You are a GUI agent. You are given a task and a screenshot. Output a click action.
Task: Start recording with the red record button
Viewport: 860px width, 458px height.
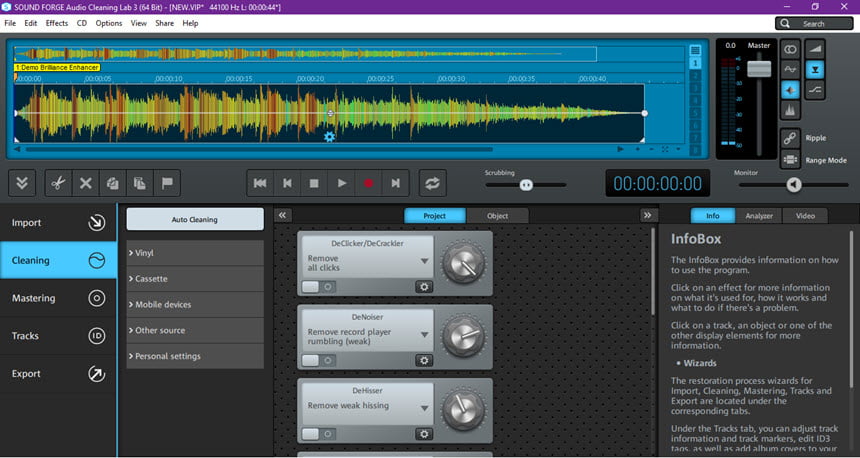pos(369,183)
